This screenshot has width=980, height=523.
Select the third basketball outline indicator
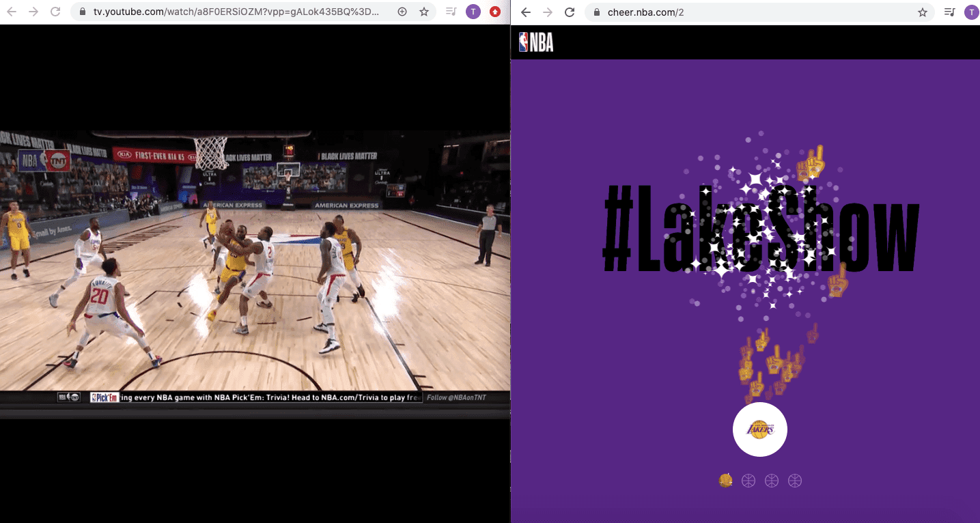tap(772, 481)
